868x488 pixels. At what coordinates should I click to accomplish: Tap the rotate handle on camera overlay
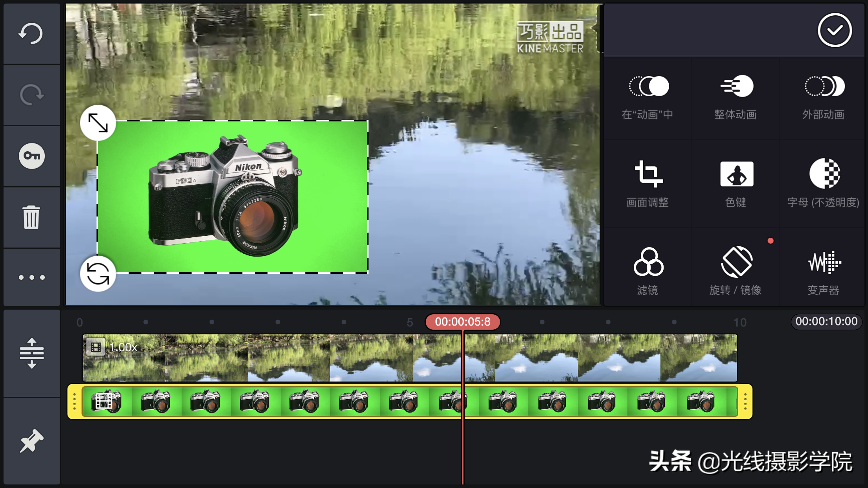tap(98, 273)
